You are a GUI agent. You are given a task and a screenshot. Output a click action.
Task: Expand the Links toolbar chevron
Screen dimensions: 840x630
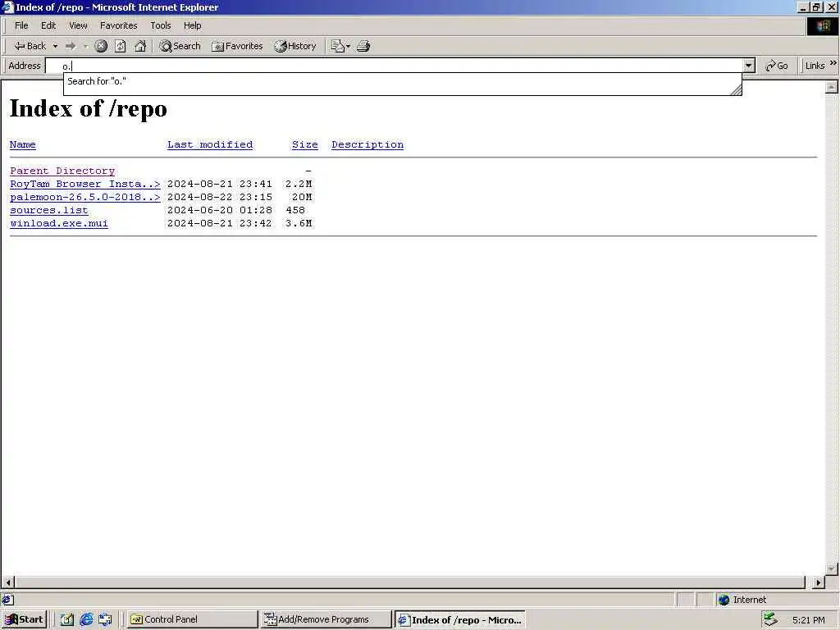(x=833, y=64)
